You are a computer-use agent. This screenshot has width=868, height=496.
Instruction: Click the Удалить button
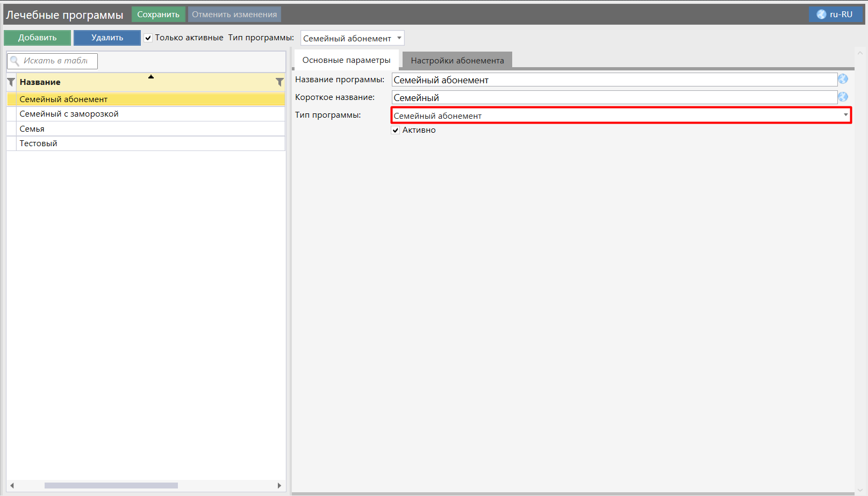[107, 38]
